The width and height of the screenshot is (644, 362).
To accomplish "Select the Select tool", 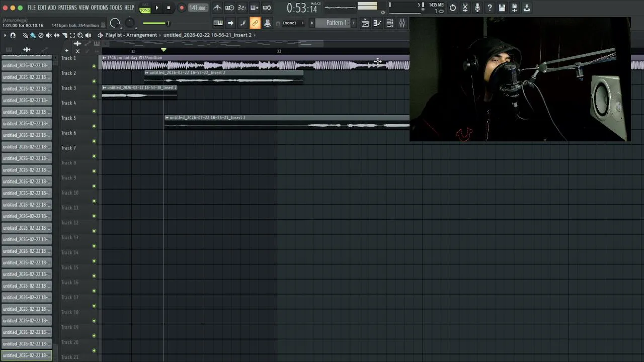I will tap(72, 35).
